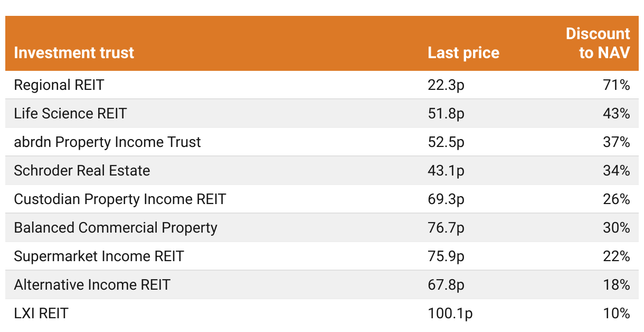Select the 76.7p last price cell

point(446,228)
